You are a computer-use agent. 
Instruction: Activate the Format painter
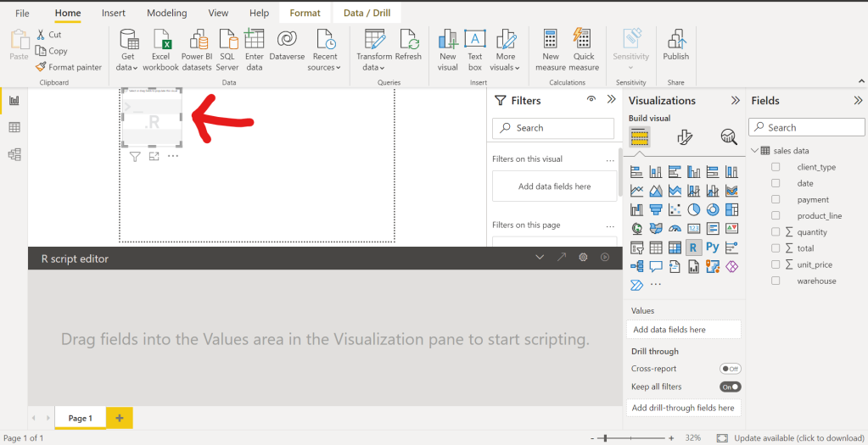coord(69,67)
